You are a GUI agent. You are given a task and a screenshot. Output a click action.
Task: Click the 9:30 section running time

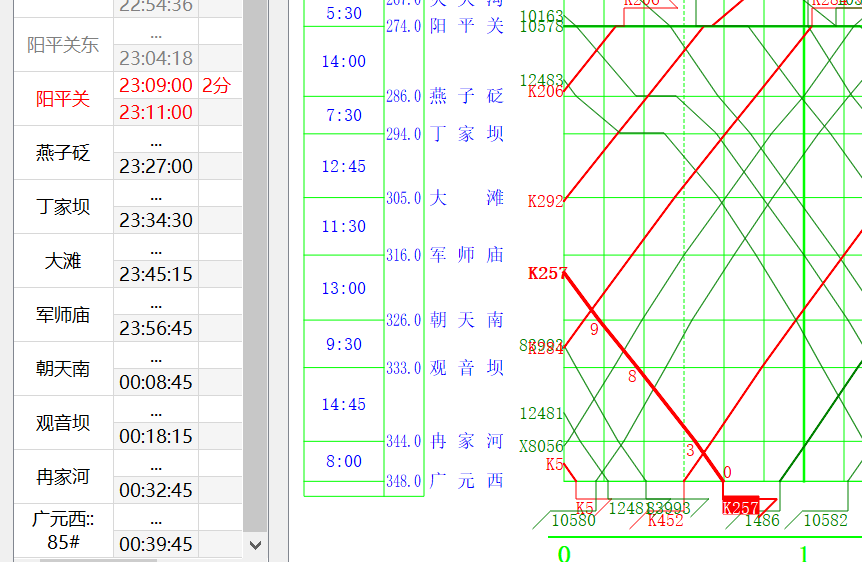[344, 344]
